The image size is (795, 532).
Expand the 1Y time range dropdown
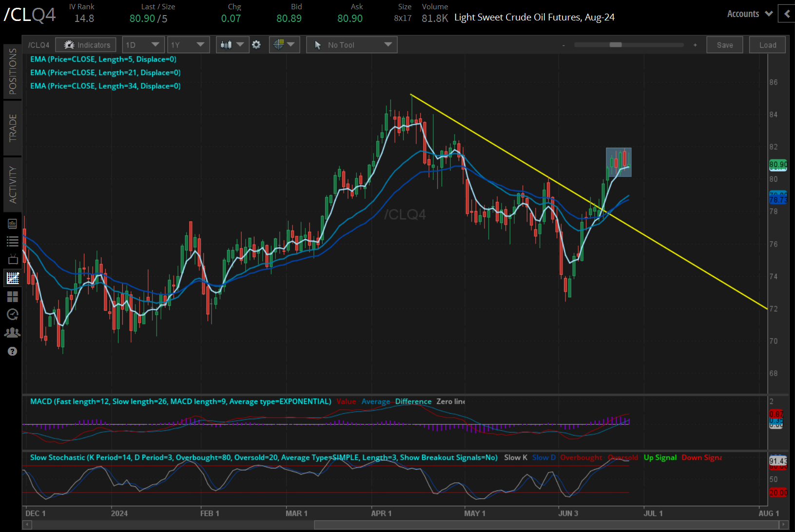188,45
